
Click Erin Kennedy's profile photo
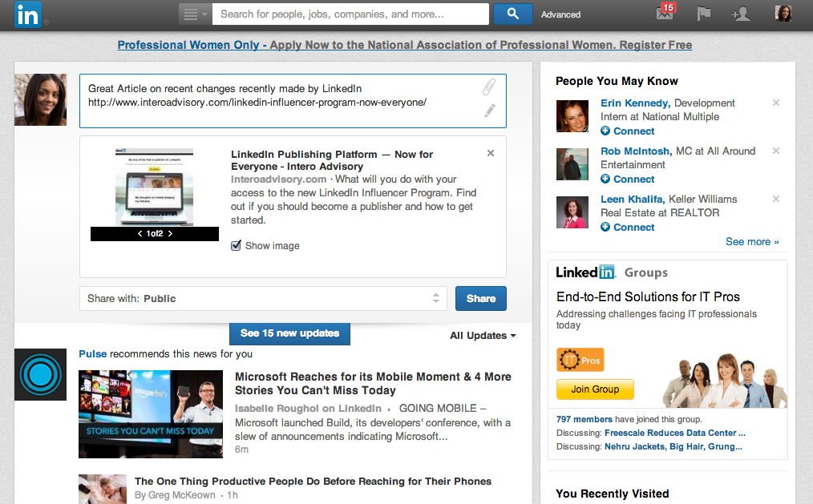pos(572,116)
